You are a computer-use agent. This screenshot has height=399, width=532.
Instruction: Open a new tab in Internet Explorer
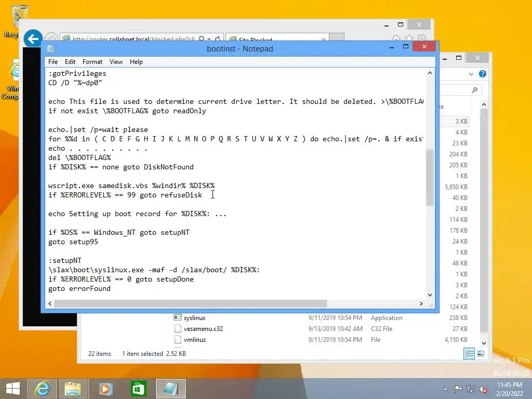coord(337,37)
